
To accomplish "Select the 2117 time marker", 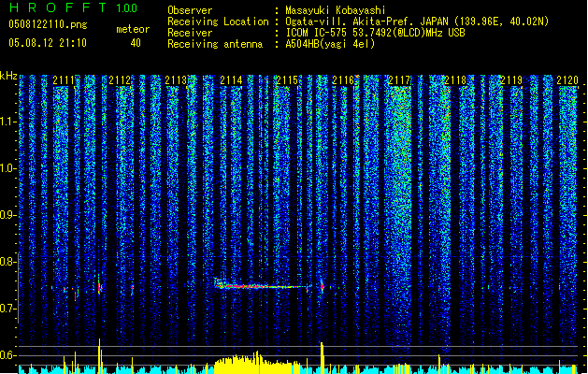I will tap(399, 80).
